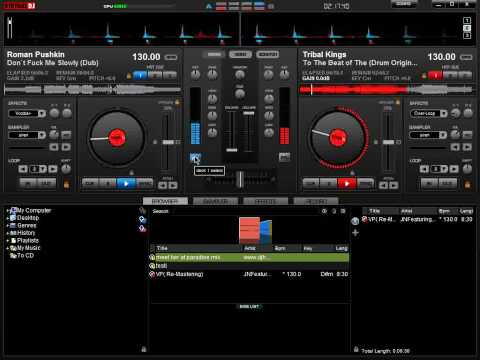Switch to the Effects tab
The image size is (480, 360).
[266, 201]
